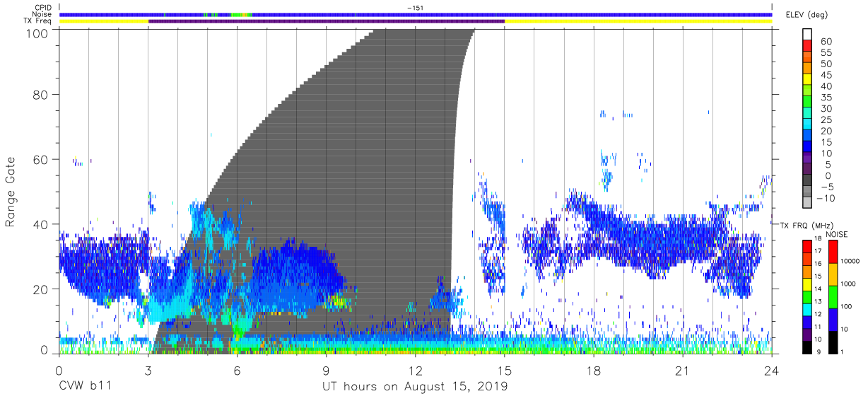Screen dimensions: 868x401
Task: Pick the dark gray 0 to -5 ELEV segment
Action: (808, 180)
